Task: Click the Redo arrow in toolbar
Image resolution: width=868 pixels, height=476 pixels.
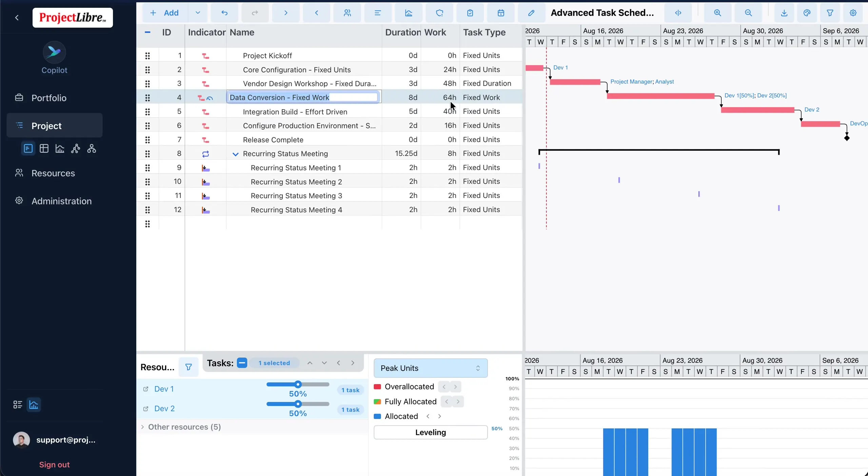Action: (255, 13)
